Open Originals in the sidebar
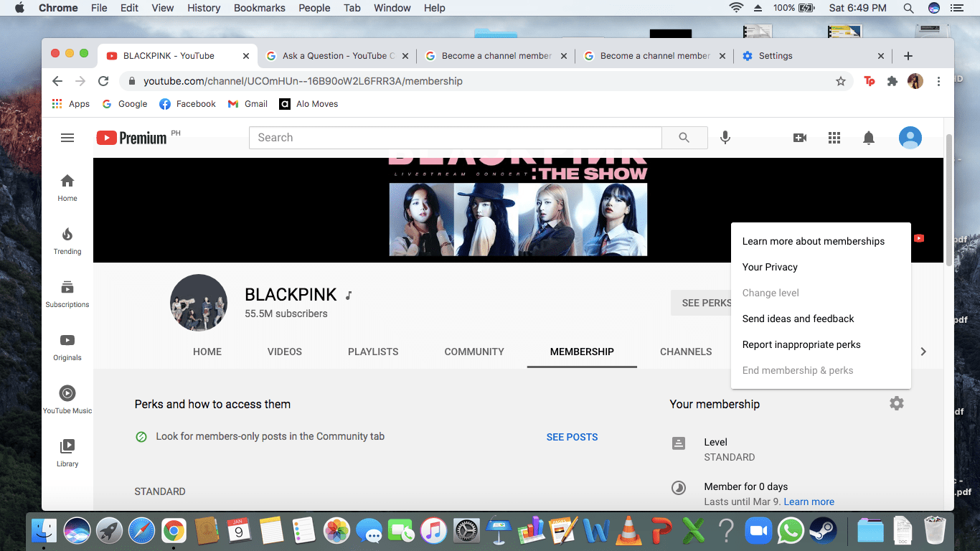Screen dimensions: 980x551 [67, 347]
